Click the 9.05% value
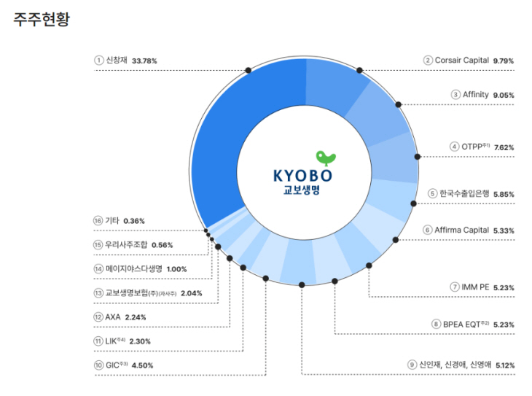532x396 pixels. pyautogui.click(x=504, y=95)
